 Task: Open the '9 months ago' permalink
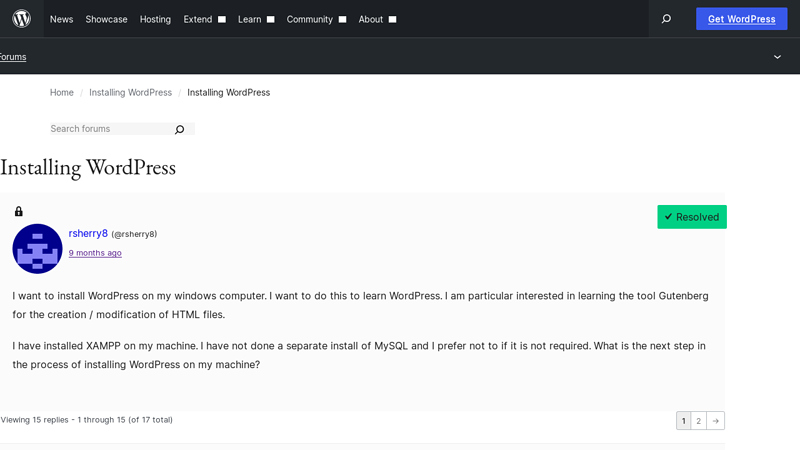(95, 253)
